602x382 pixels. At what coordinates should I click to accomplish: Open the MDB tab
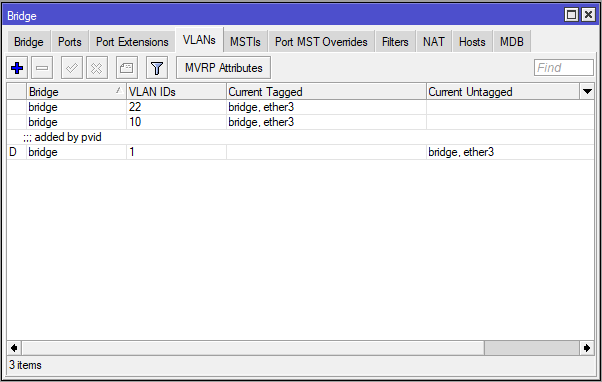point(512,41)
